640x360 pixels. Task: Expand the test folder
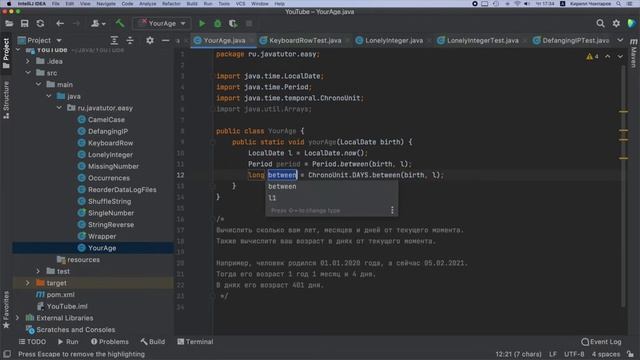[38, 271]
